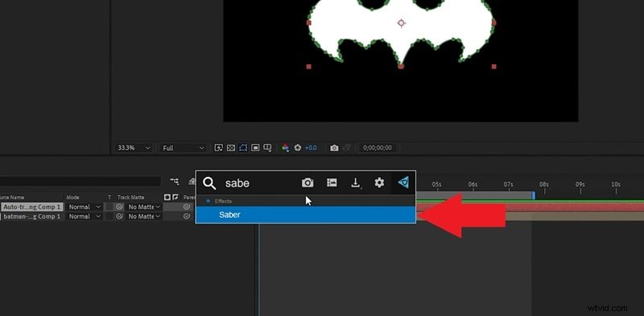Open grid and guide options icon
Viewport: 644px width, 316px height.
click(x=267, y=147)
